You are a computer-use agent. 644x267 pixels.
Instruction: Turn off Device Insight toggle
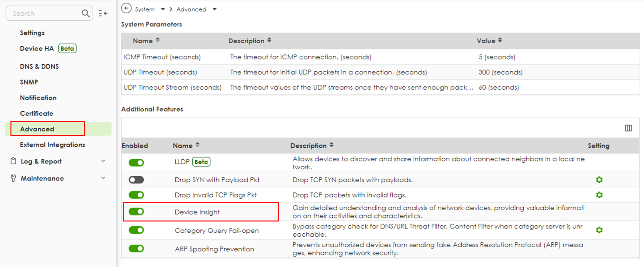tap(136, 211)
